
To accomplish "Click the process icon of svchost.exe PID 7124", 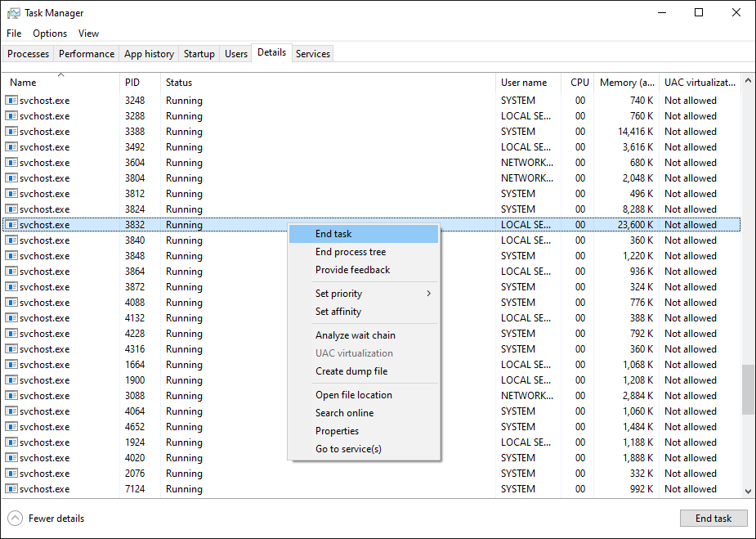I will [x=11, y=489].
